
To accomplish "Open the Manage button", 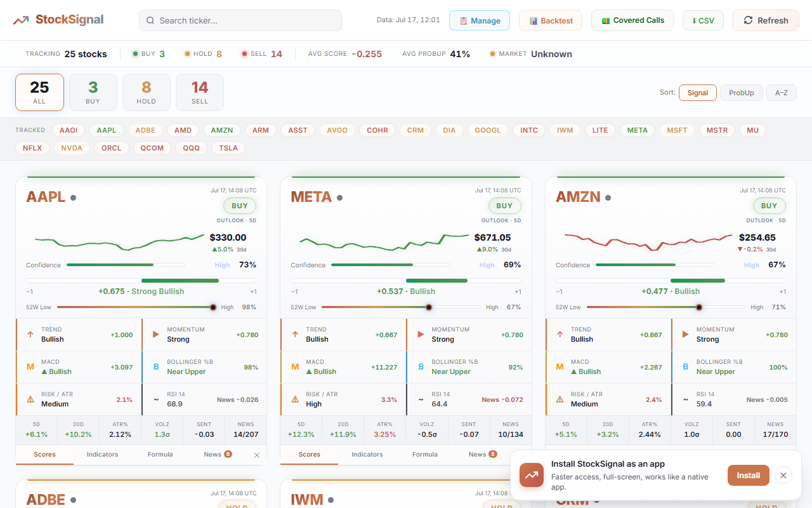I will (480, 20).
